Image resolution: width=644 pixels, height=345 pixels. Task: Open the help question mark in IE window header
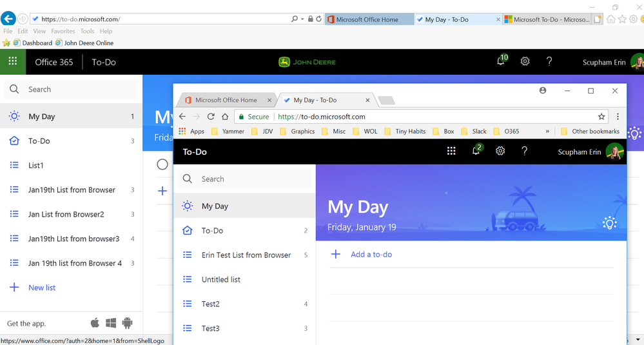pos(549,62)
